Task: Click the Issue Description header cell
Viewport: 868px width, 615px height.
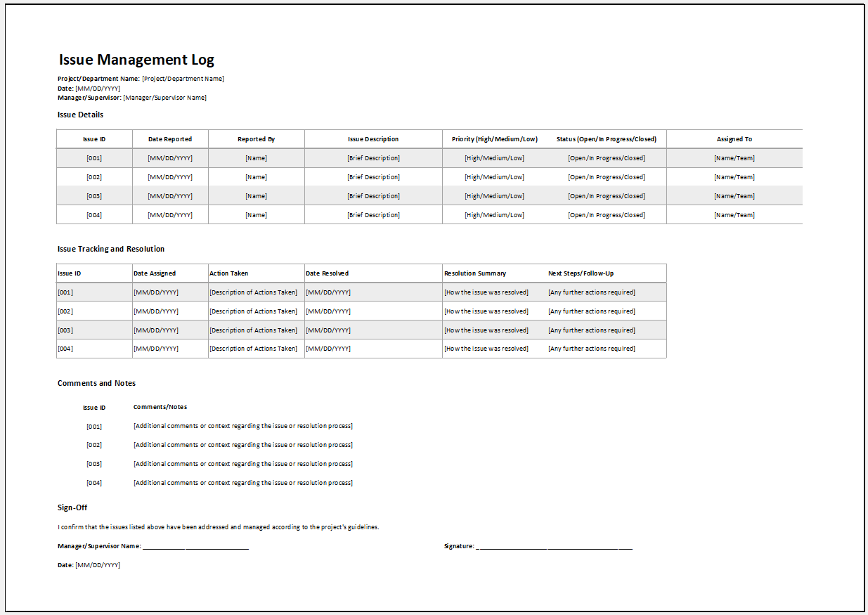Action: (373, 139)
